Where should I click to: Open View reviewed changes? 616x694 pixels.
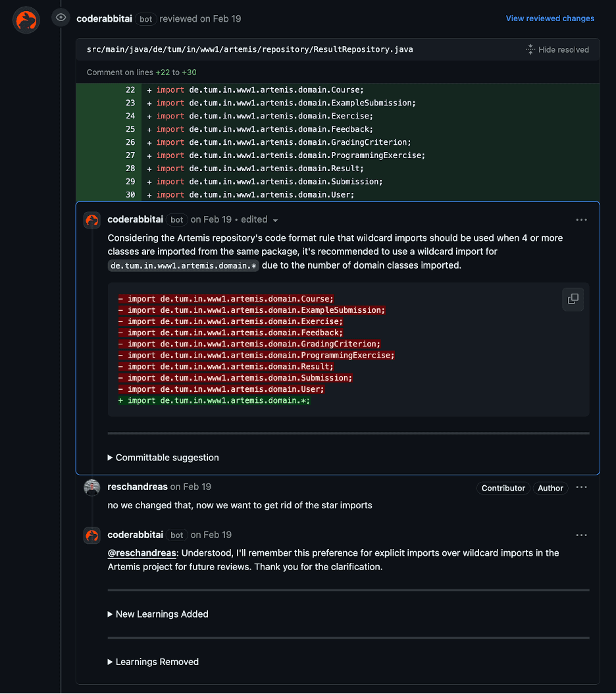pos(550,18)
